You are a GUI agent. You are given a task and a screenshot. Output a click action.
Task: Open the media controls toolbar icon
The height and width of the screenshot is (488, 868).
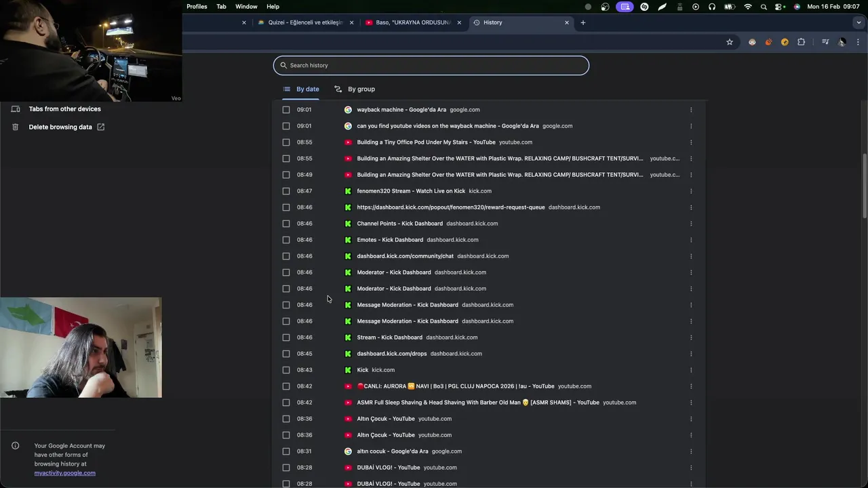(825, 42)
